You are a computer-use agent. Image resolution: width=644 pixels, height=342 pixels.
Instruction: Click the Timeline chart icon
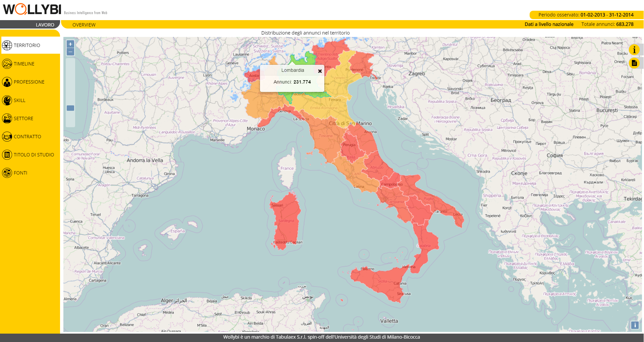7,64
